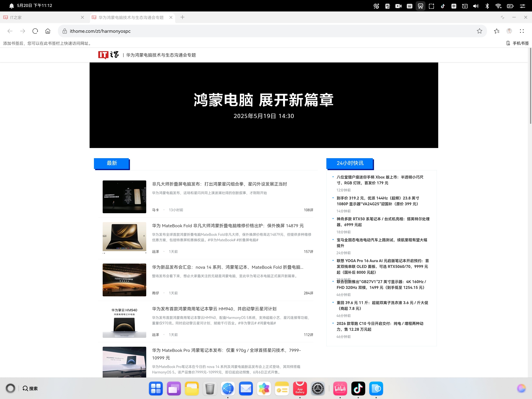Click the address bar URL field
This screenshot has height=399, width=532.
(272, 31)
